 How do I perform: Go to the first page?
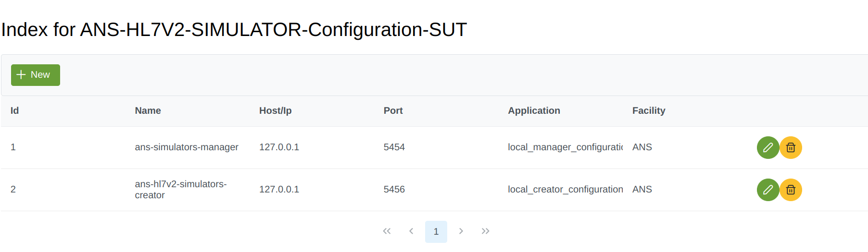coord(387,231)
